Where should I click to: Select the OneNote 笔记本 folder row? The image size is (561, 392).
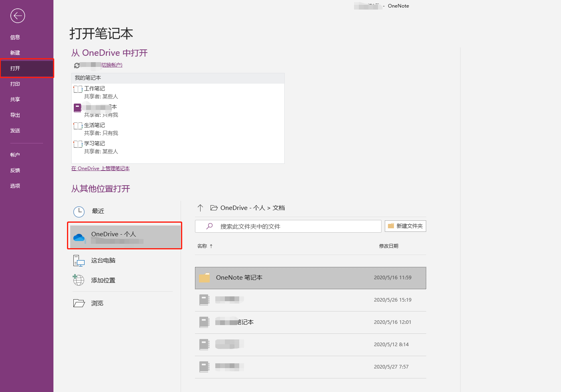point(311,278)
